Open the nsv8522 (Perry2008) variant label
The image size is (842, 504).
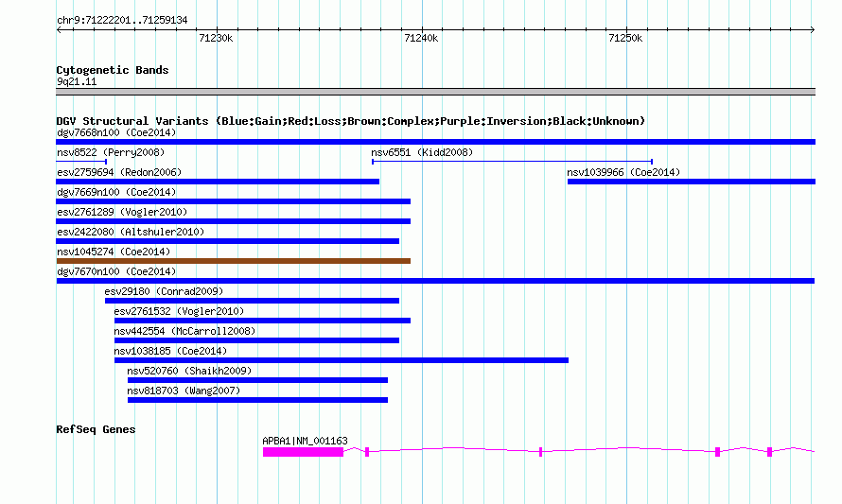coord(111,152)
